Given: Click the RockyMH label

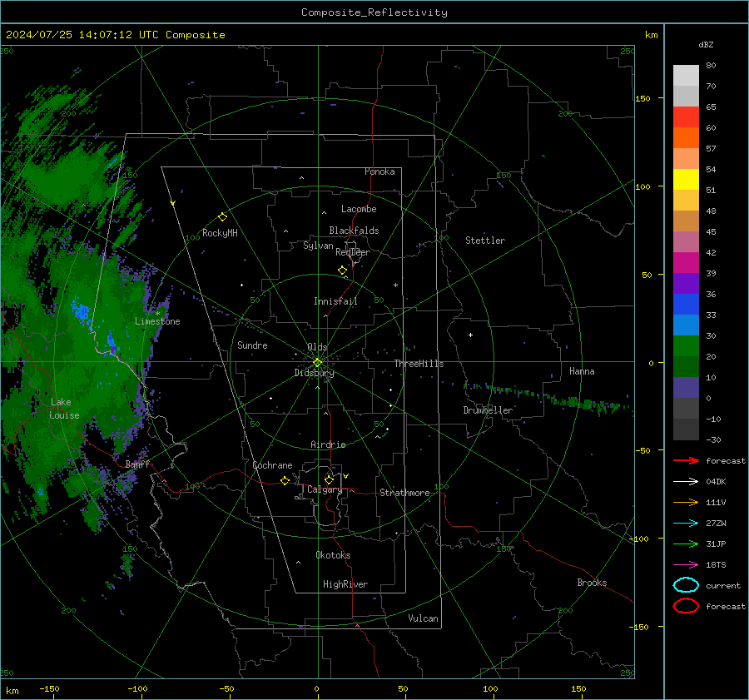Looking at the screenshot, I should (220, 233).
